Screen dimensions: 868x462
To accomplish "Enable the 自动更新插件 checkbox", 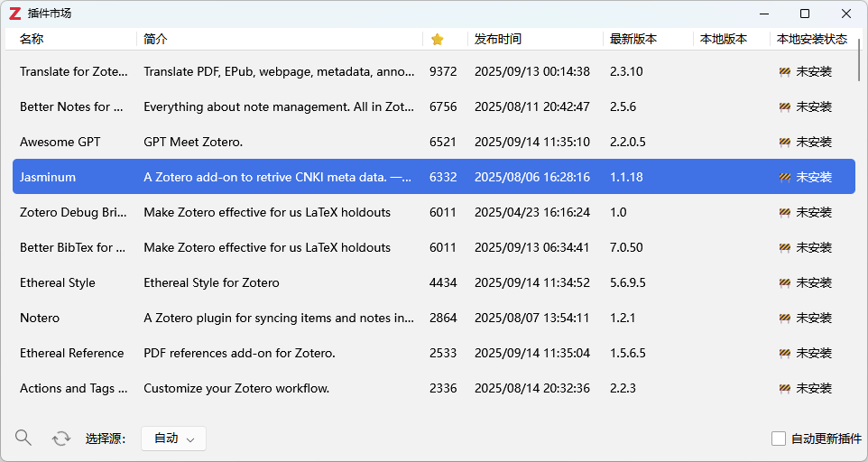I will coord(779,439).
